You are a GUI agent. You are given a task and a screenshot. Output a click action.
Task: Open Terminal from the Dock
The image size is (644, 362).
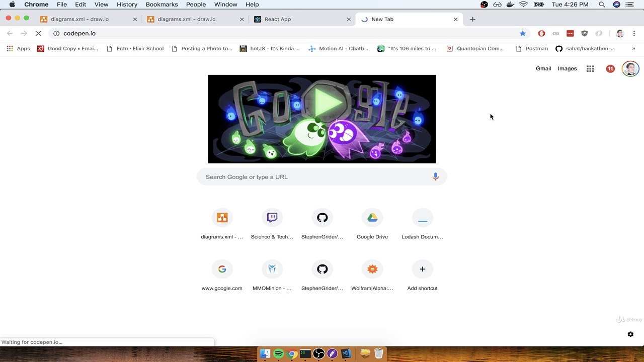(305, 354)
